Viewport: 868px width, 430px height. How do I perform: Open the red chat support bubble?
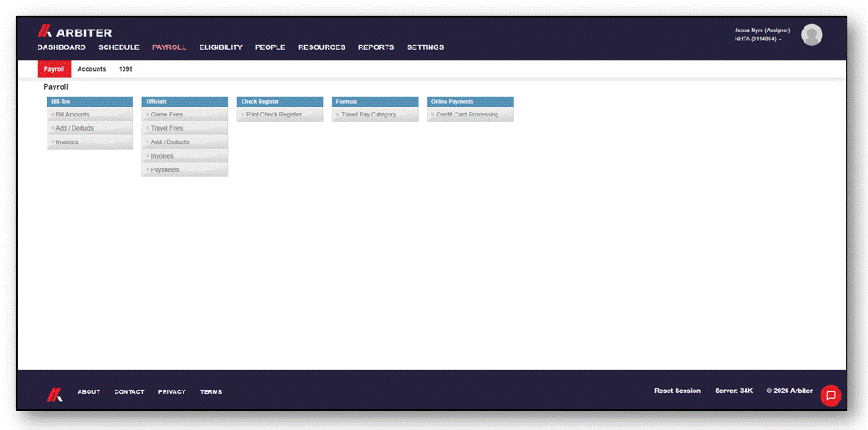(830, 396)
